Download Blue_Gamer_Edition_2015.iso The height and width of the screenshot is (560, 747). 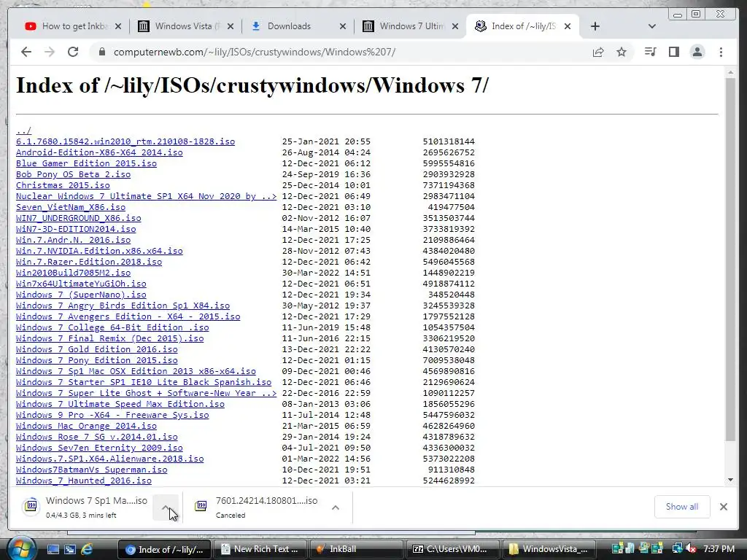[86, 163]
